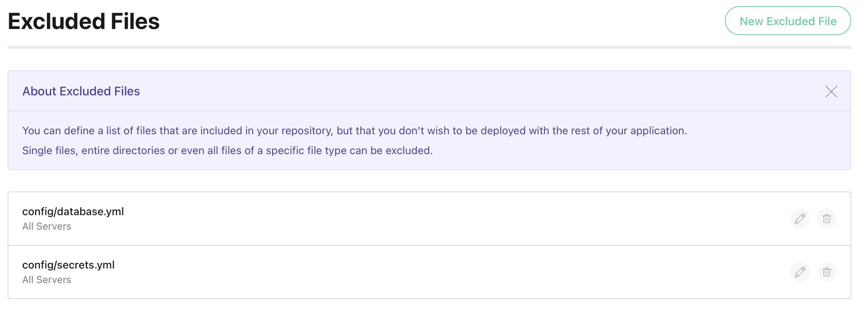Click All Servers label under config/database.yml
Screen dimensions: 868x309
tap(47, 226)
